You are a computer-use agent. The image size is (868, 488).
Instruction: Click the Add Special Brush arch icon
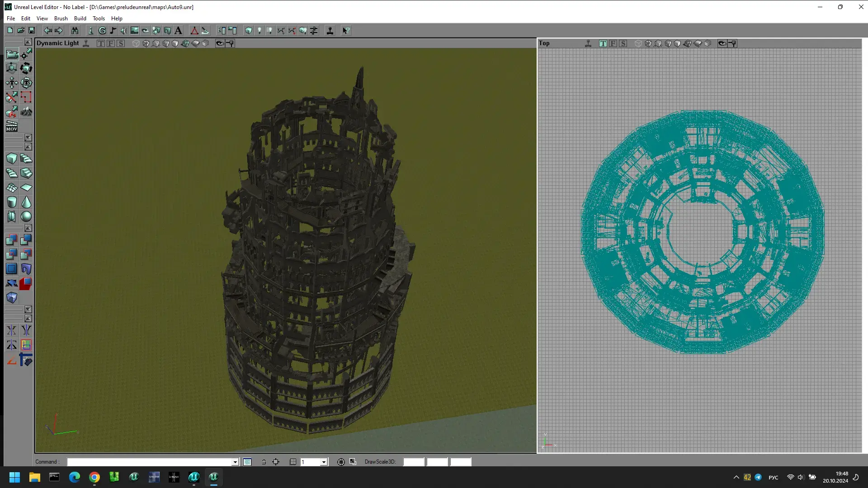[26, 269]
